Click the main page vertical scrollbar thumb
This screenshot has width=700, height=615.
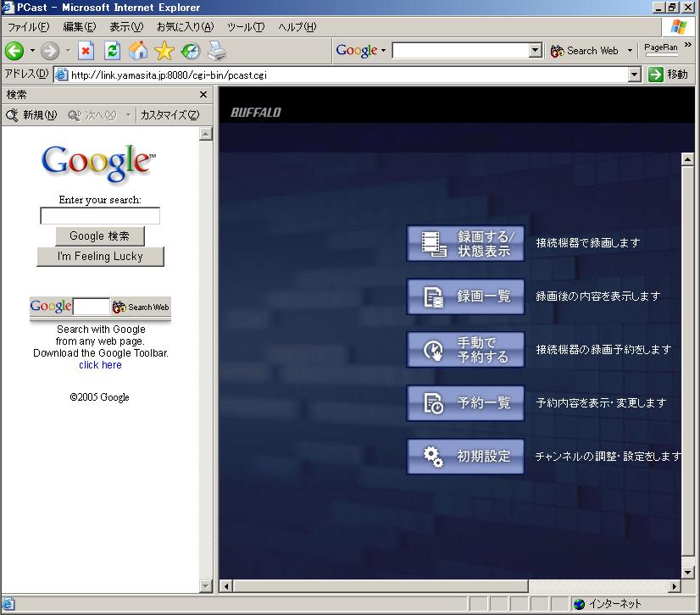point(687,362)
